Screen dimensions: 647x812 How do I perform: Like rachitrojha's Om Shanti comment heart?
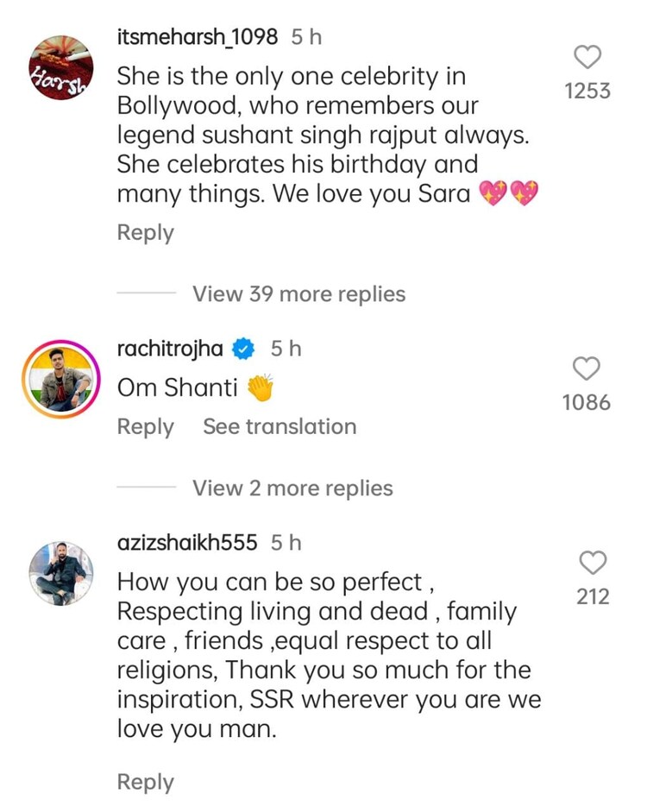pyautogui.click(x=587, y=369)
